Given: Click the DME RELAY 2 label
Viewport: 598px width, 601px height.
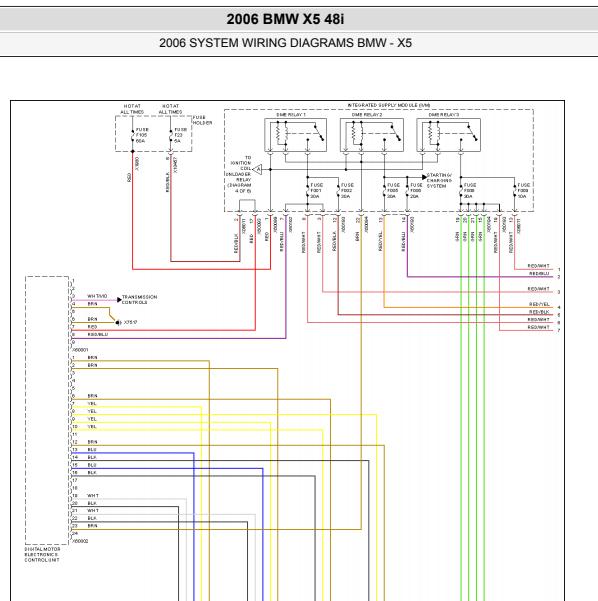Looking at the screenshot, I should coord(367,115).
